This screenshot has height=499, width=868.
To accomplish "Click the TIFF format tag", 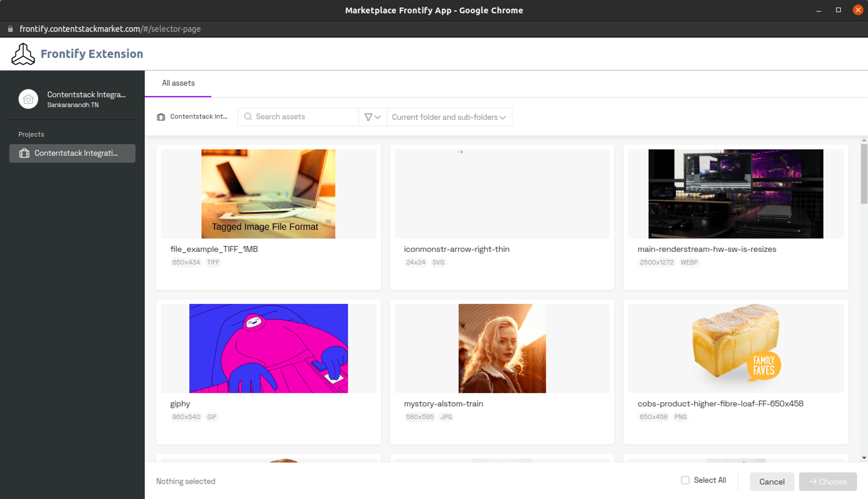I will coord(213,262).
